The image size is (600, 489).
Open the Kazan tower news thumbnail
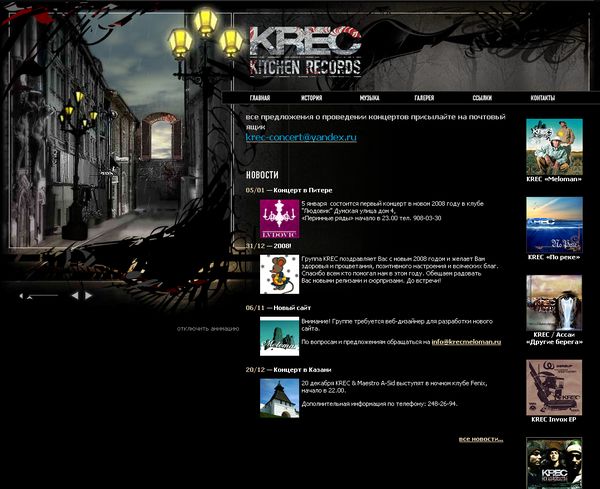pos(279,398)
